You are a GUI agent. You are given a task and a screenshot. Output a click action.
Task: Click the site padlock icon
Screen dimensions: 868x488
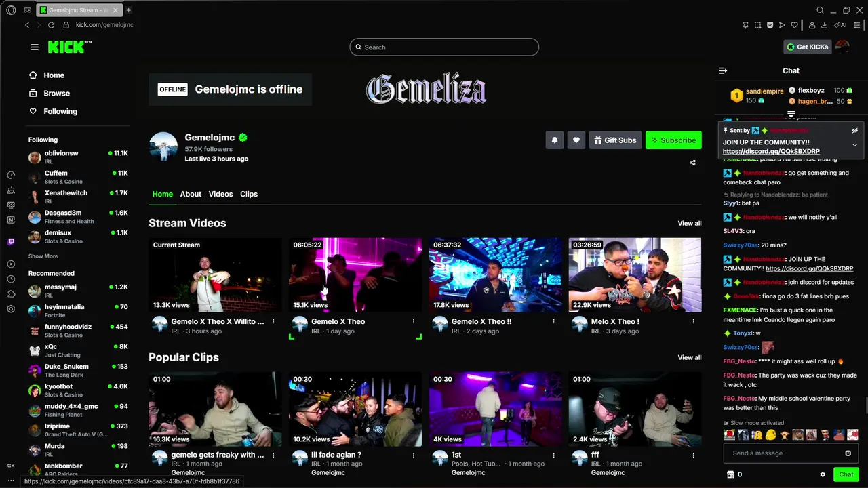(x=66, y=25)
